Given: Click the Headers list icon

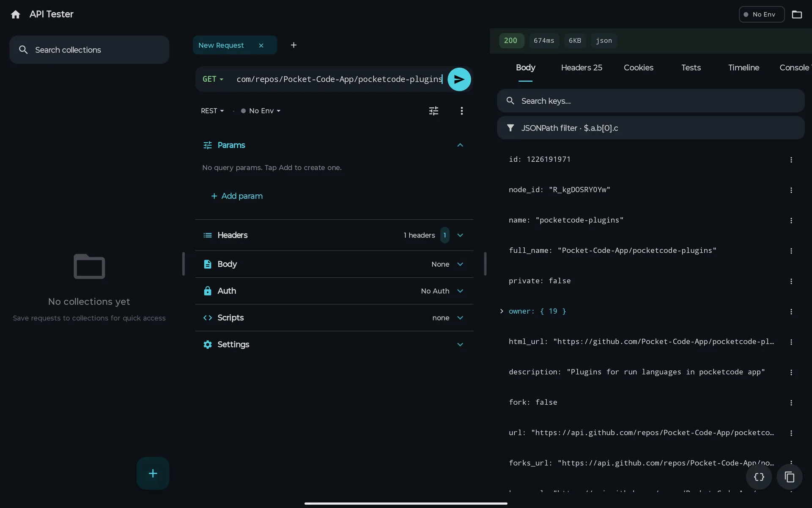Looking at the screenshot, I should 207,235.
